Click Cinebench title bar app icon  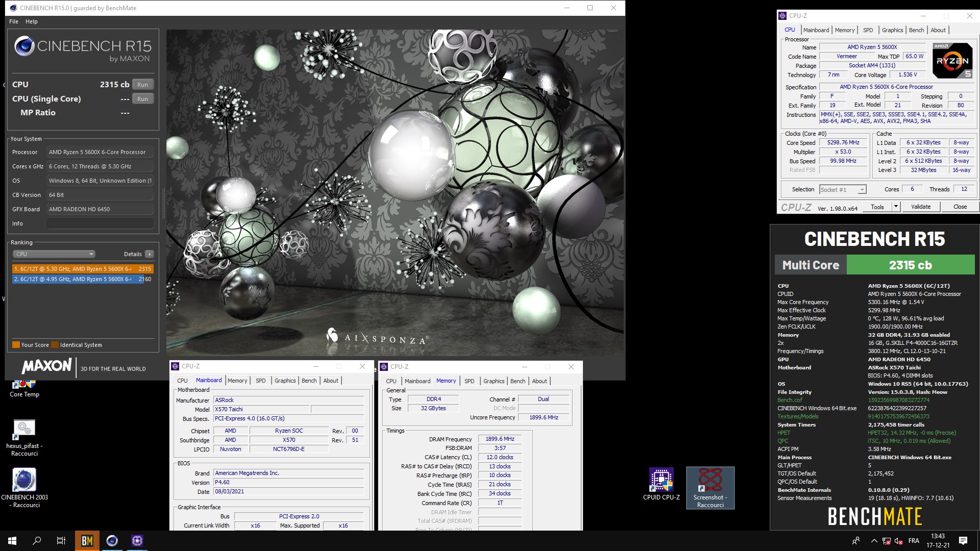[x=13, y=8]
